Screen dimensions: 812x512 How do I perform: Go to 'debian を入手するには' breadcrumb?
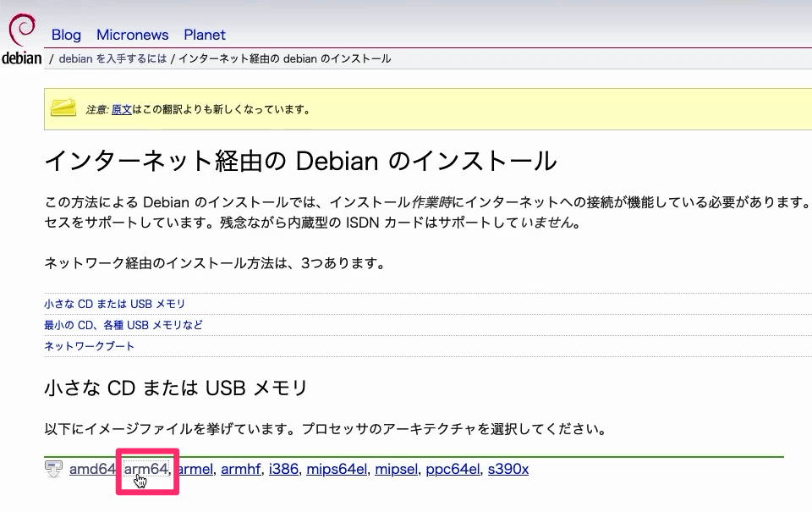pyautogui.click(x=112, y=58)
